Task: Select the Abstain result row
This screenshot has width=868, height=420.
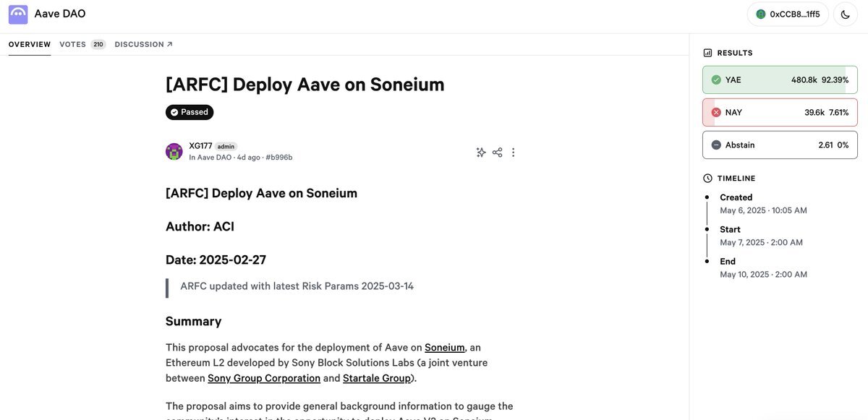Action: (780, 145)
